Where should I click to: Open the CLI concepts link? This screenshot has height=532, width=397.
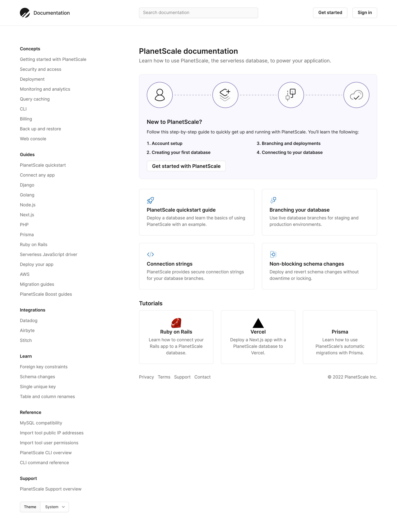pos(23,109)
